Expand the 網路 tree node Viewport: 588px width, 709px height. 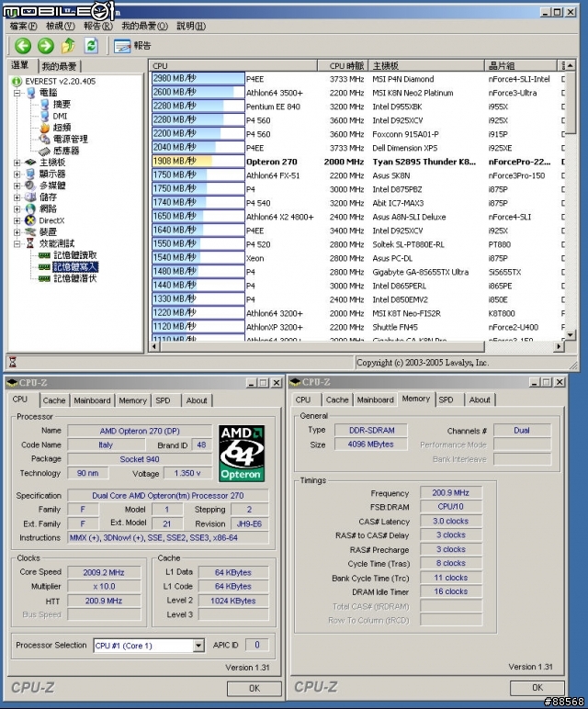point(17,209)
